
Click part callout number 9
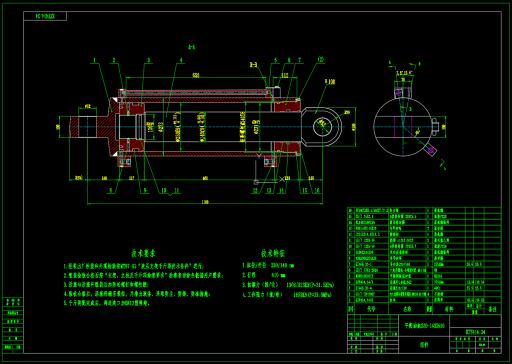tap(145, 191)
